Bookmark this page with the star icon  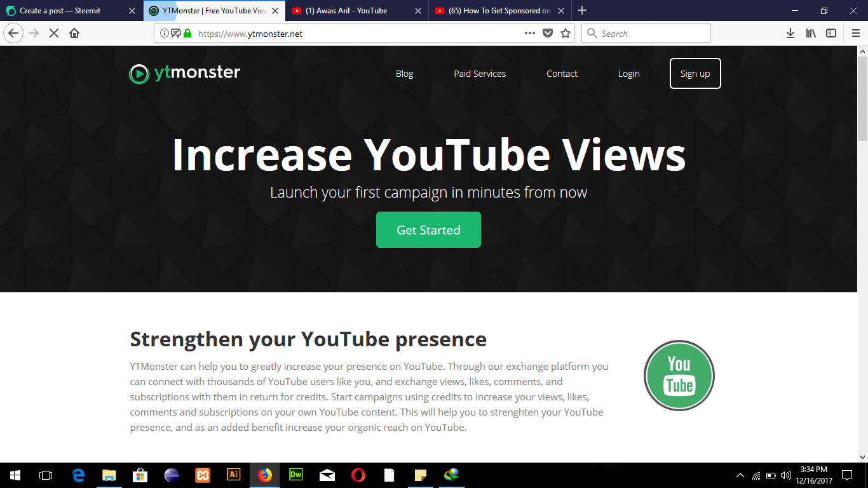pyautogui.click(x=566, y=34)
